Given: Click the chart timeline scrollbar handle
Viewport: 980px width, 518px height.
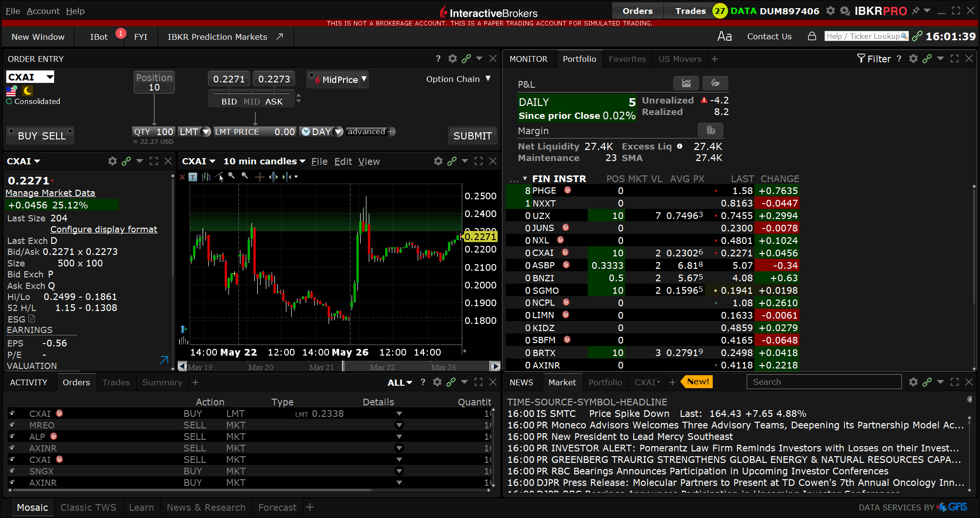Looking at the screenshot, I should click(x=343, y=367).
